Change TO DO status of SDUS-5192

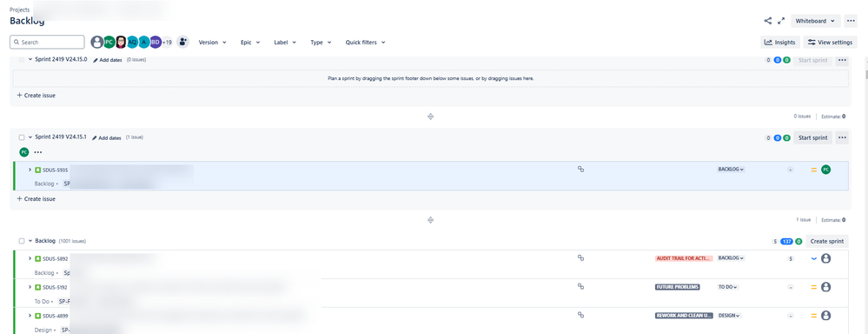pyautogui.click(x=727, y=287)
